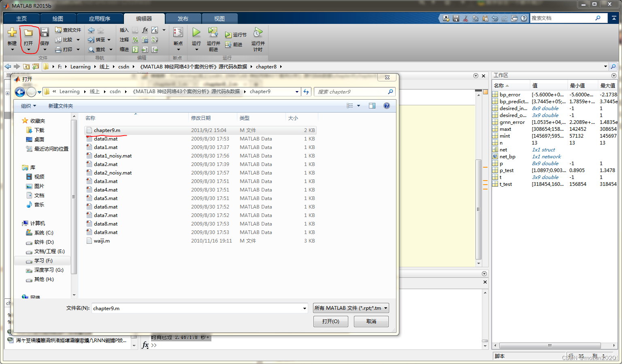The image size is (622, 364).
Task: Select net_bp variable in the workspace
Action: coord(554,156)
